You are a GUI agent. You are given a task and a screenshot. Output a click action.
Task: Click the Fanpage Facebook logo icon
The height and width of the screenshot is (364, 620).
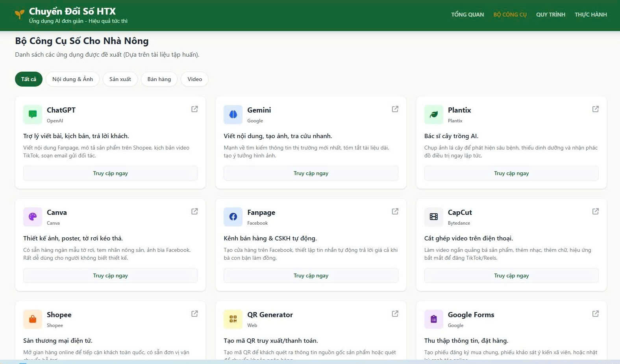tap(233, 217)
